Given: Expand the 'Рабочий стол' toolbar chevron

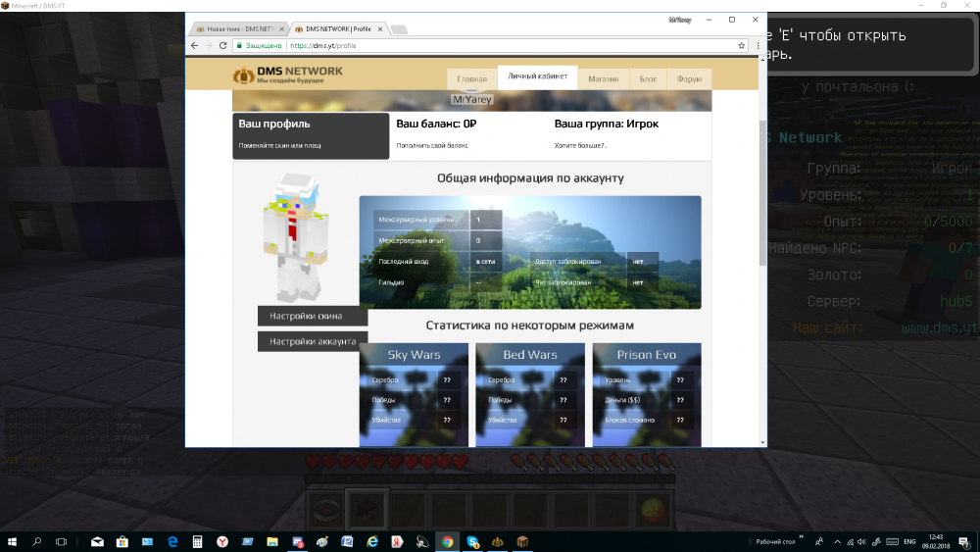Looking at the screenshot, I should pos(802,537).
